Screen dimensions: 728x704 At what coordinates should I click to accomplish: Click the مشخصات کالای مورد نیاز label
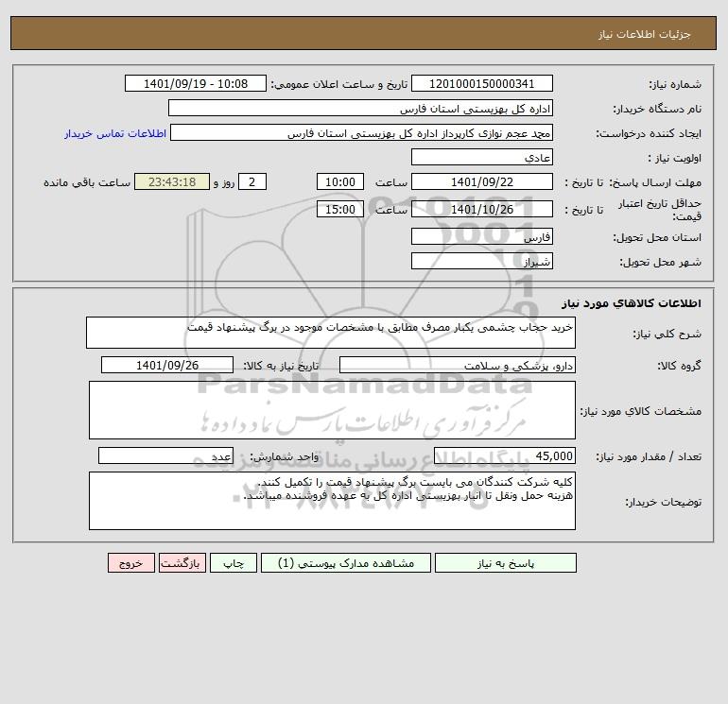[641, 411]
